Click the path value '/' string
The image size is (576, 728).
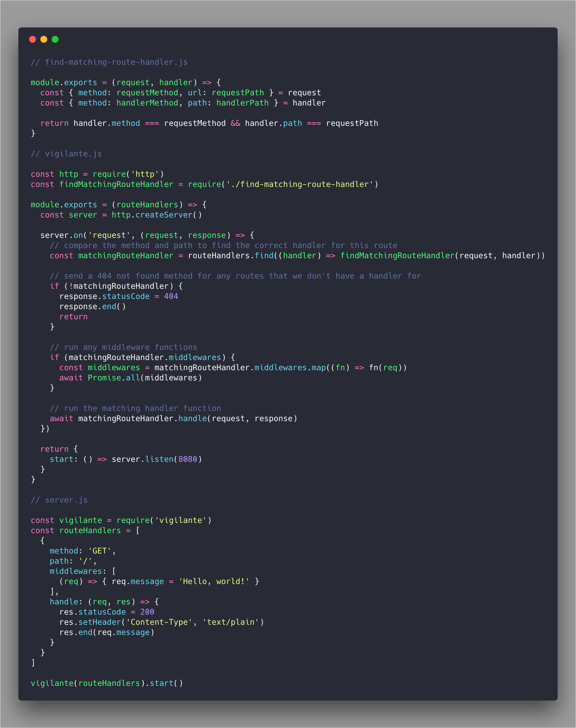tap(85, 561)
